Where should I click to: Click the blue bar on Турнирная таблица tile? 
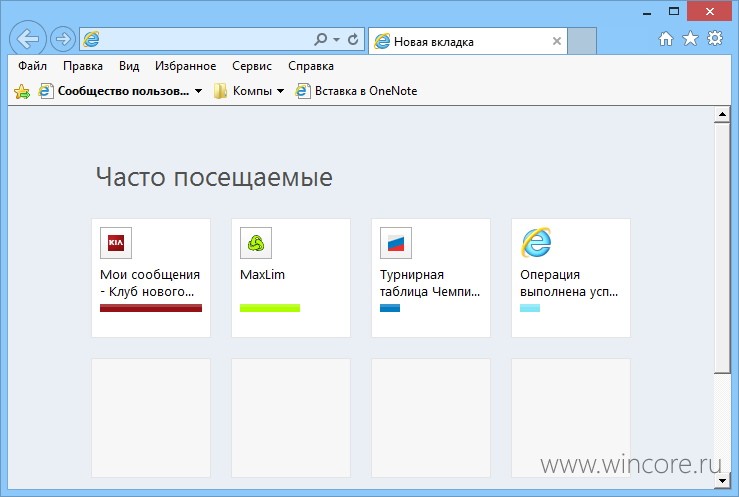pyautogui.click(x=390, y=308)
